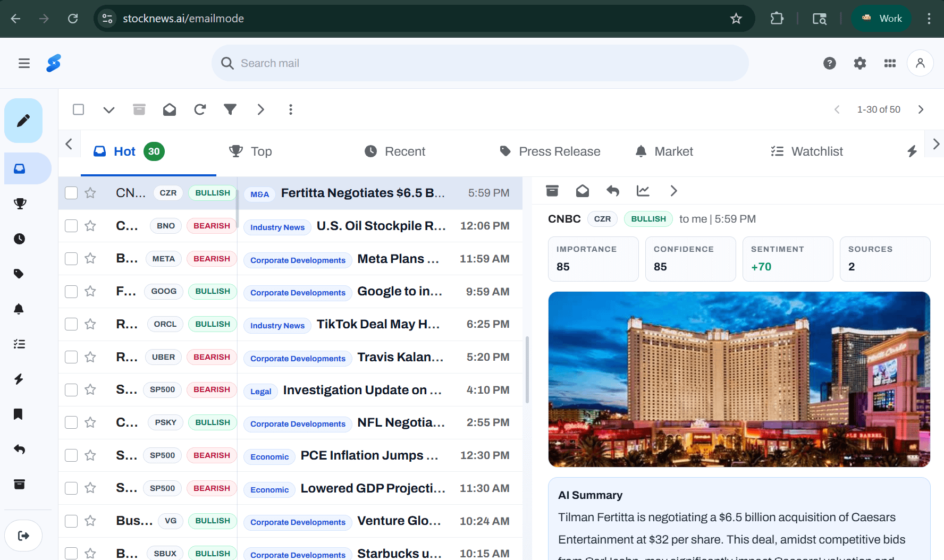Refresh the mail list
Screen dimensions: 944x560
click(x=200, y=109)
